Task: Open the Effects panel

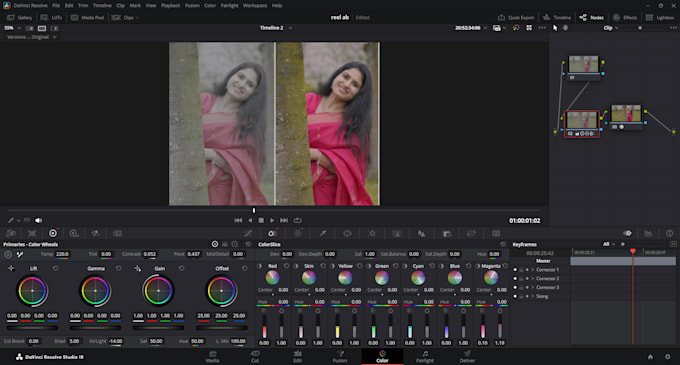Action: [x=625, y=17]
